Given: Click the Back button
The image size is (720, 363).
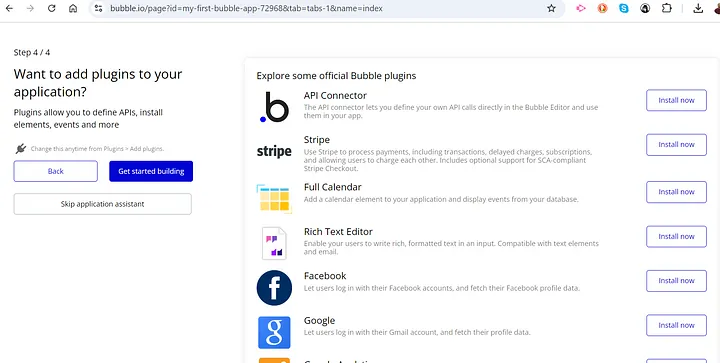Looking at the screenshot, I should pyautogui.click(x=56, y=171).
